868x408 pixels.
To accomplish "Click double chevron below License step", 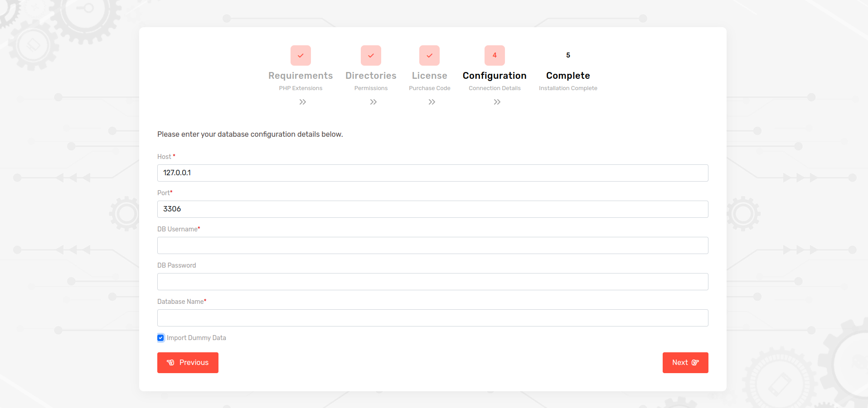I will [x=432, y=102].
